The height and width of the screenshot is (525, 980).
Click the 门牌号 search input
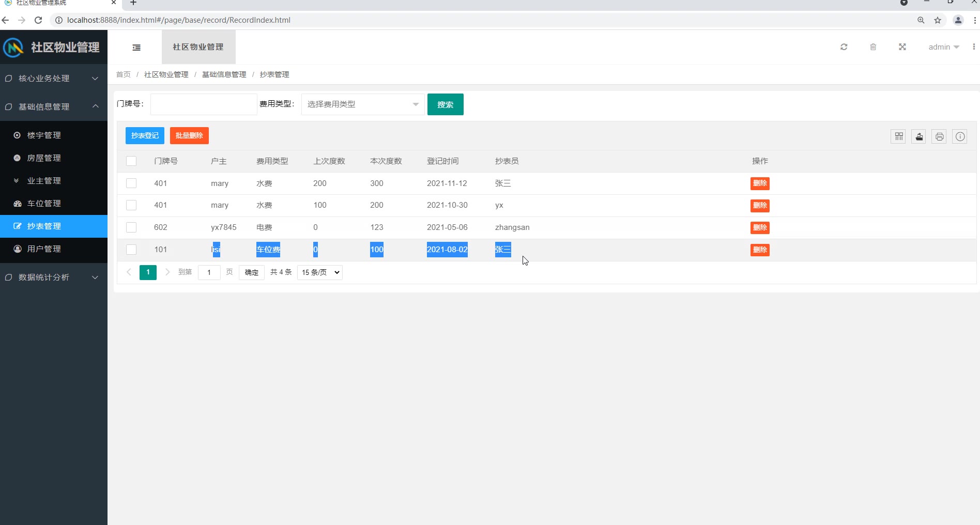(x=204, y=104)
